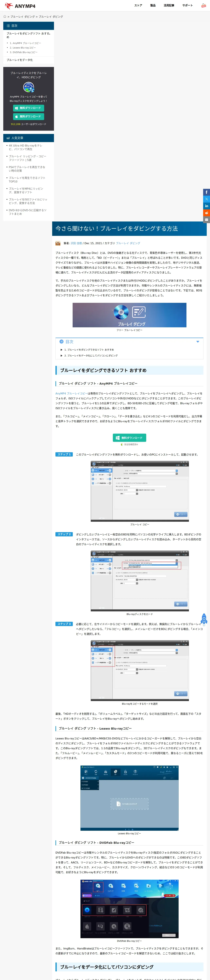Open article ブルーレイを再生できるソフトTOP10
210x980 pixels.
coord(27,180)
